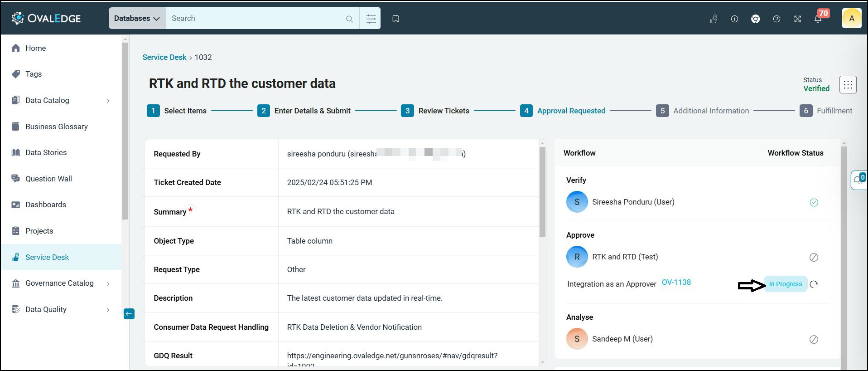Click the notifications bell icon

click(x=818, y=19)
